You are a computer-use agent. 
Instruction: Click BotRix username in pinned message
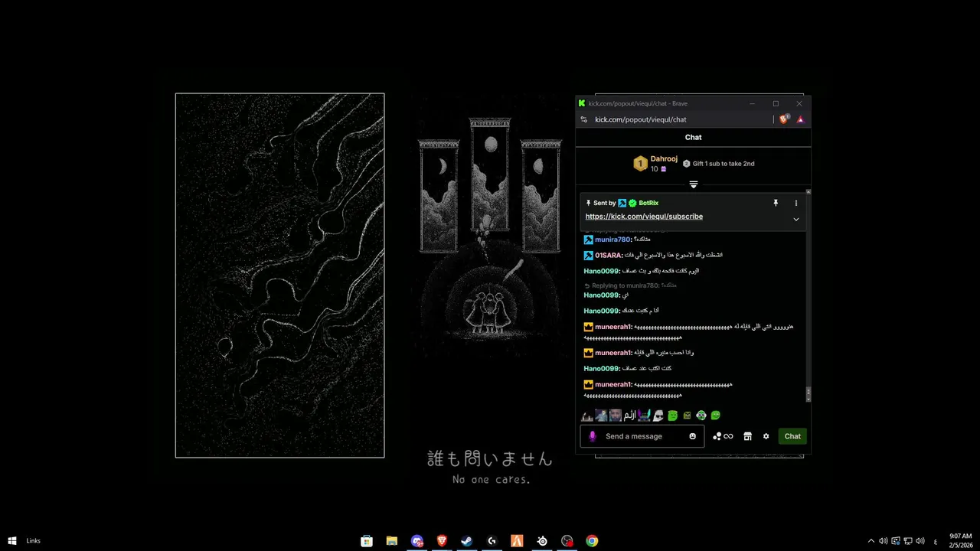648,203
